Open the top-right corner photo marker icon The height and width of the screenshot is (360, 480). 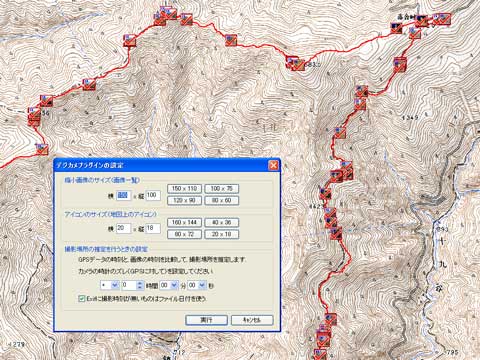pos(442,19)
